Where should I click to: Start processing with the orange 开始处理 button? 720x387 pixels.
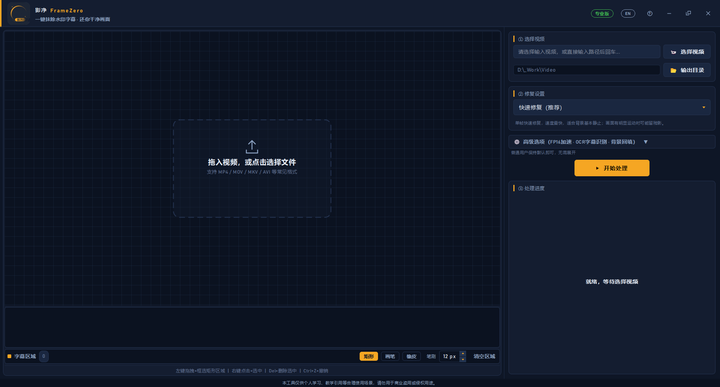(x=612, y=168)
